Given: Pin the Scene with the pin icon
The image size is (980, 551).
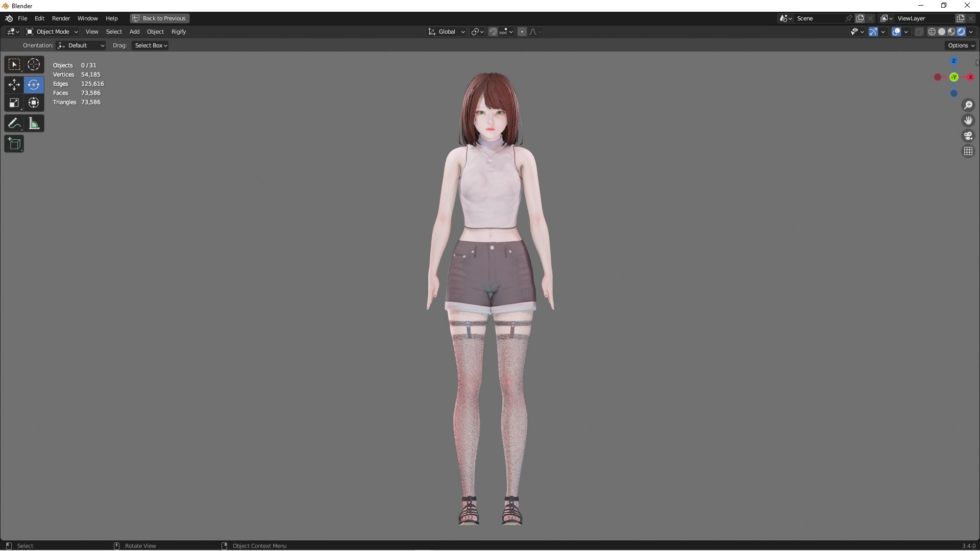Looking at the screenshot, I should 849,18.
